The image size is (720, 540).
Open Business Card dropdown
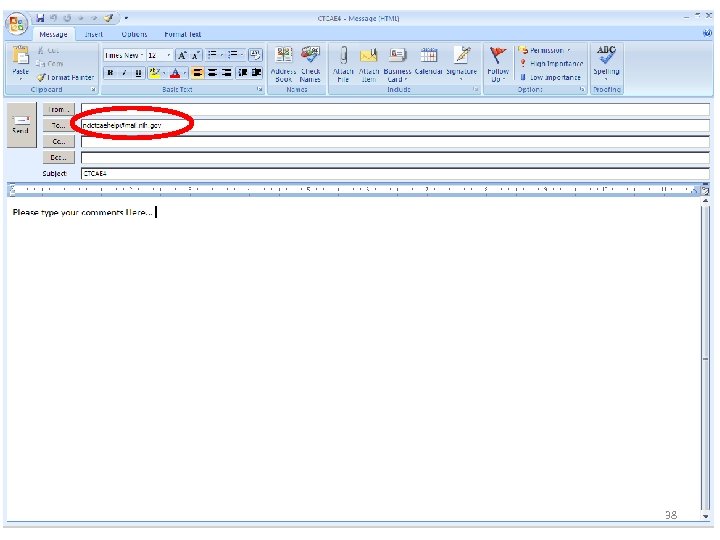(397, 64)
